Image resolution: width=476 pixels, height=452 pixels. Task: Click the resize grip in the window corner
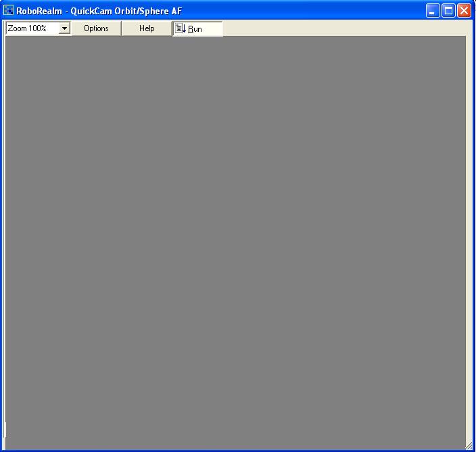(x=469, y=445)
